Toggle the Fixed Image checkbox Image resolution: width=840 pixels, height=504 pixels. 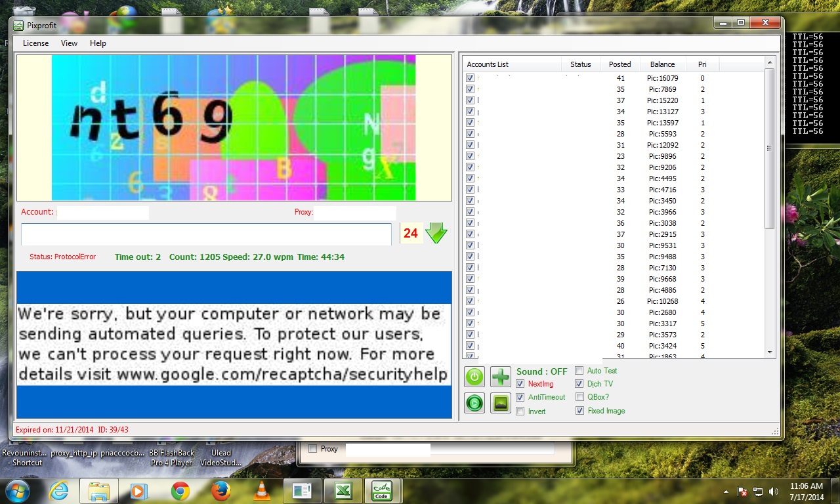tap(579, 411)
